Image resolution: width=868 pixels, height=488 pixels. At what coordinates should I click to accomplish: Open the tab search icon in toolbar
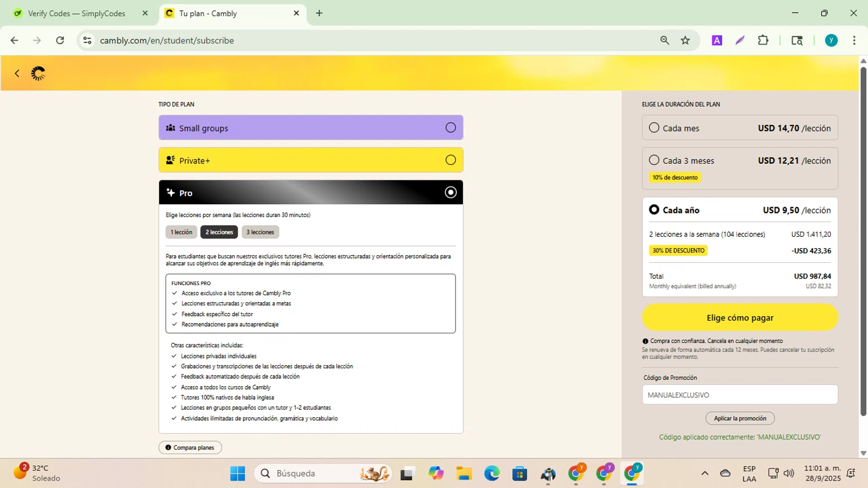tap(797, 41)
